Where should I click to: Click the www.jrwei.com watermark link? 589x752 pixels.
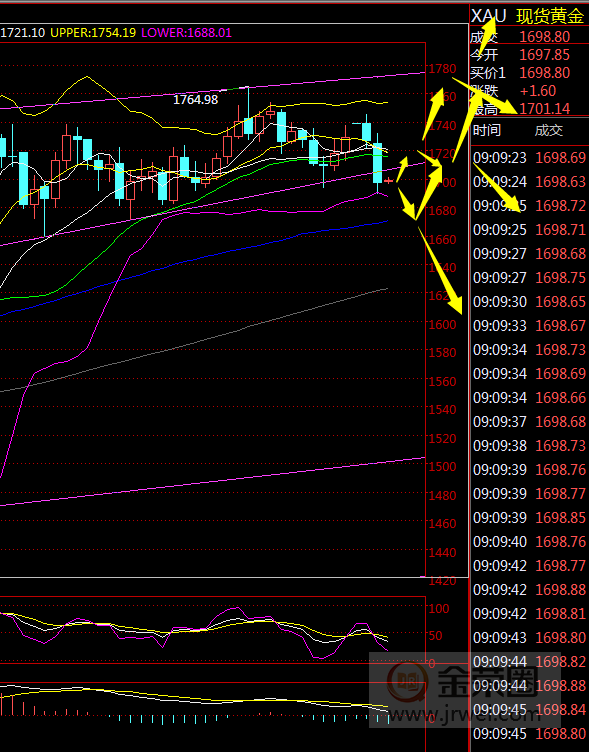pyautogui.click(x=464, y=716)
